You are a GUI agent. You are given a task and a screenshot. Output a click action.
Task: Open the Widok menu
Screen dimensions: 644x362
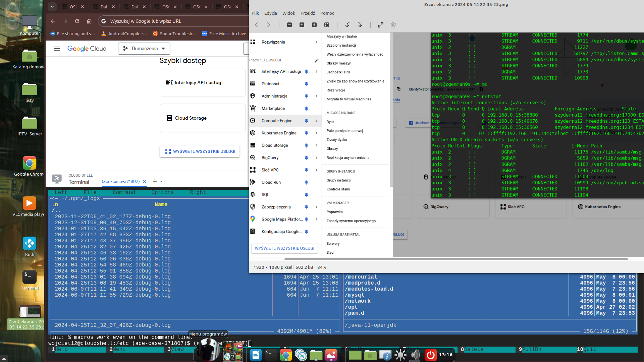coord(288,13)
